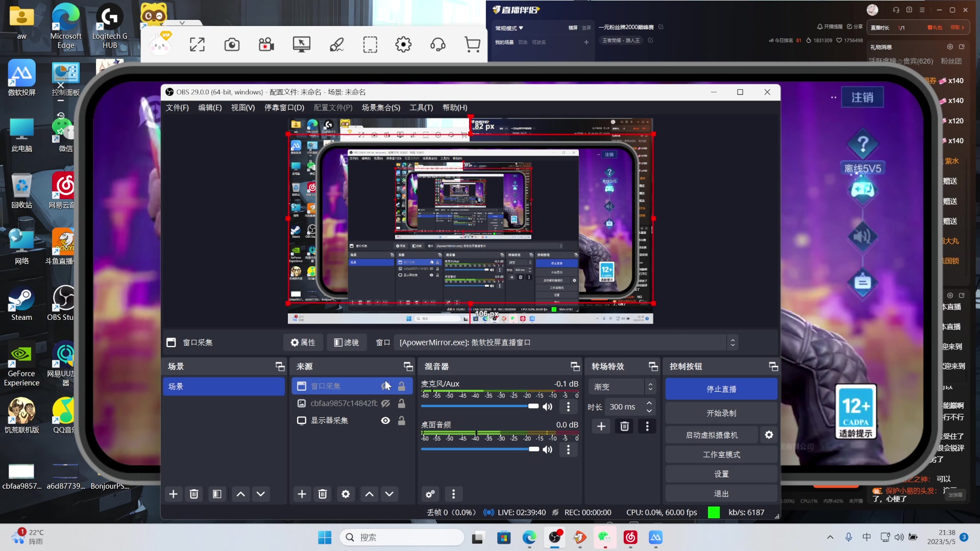Open the 文件(F) menu
This screenshot has height=551, width=980.
tap(177, 108)
